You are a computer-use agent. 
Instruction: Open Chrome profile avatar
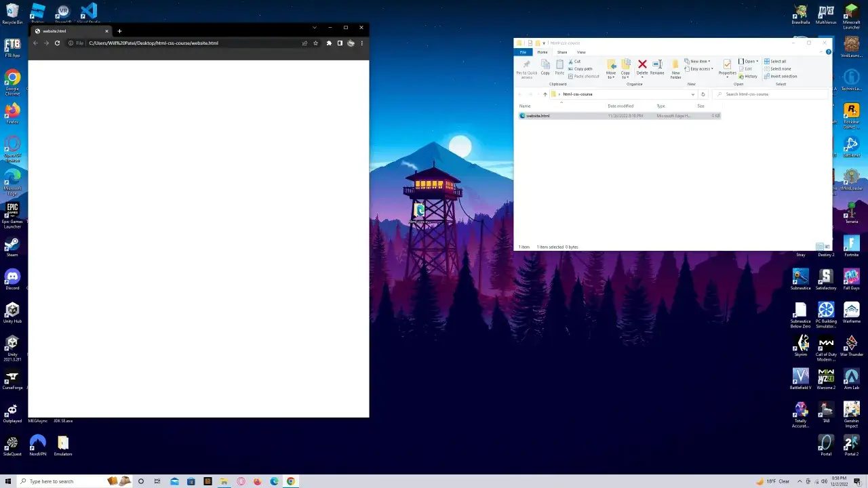coord(351,43)
